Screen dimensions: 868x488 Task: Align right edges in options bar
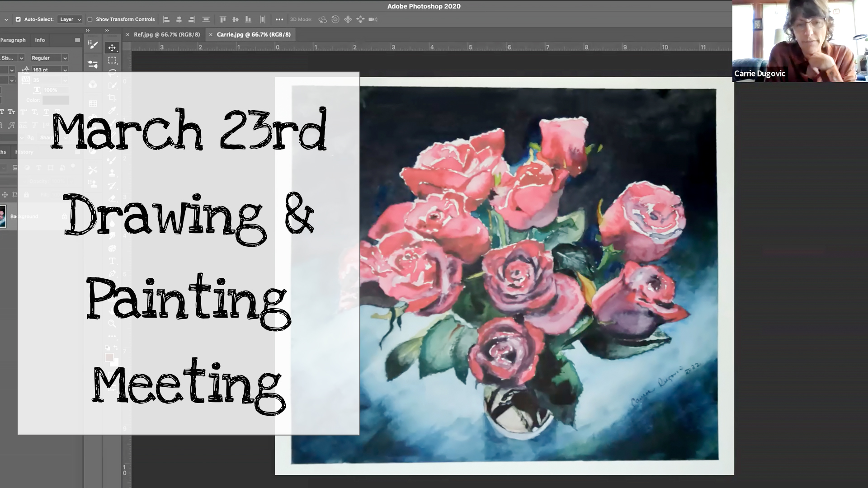pyautogui.click(x=192, y=19)
